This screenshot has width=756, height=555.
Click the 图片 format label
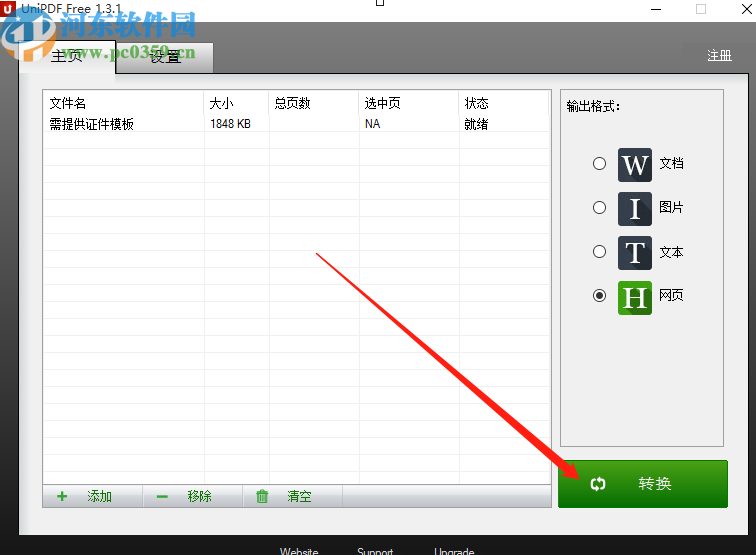pos(671,207)
